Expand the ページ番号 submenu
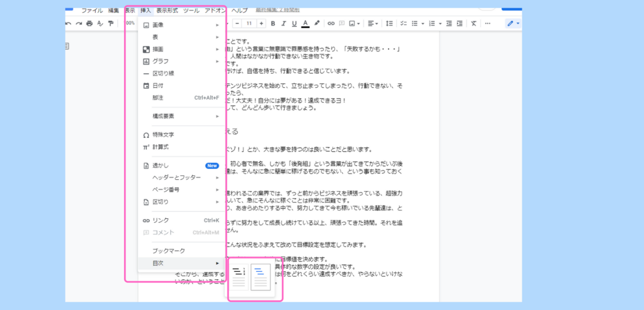The image size is (644, 310). tap(181, 190)
